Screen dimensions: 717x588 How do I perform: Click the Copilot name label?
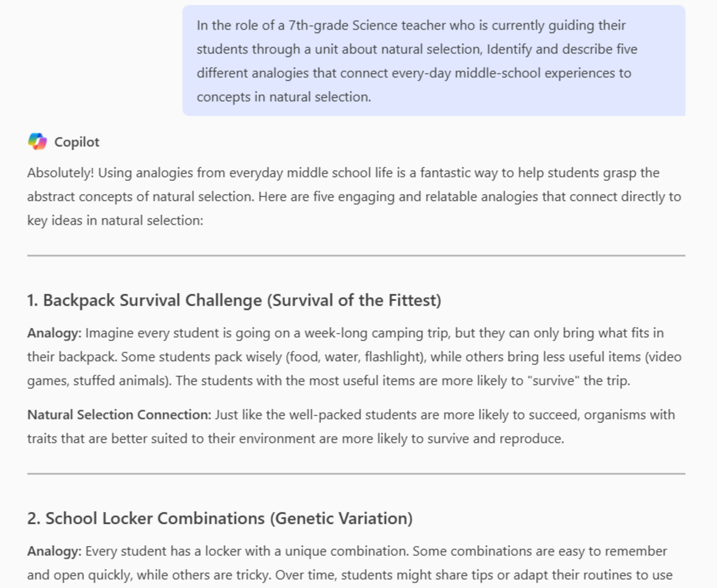pyautogui.click(x=77, y=142)
